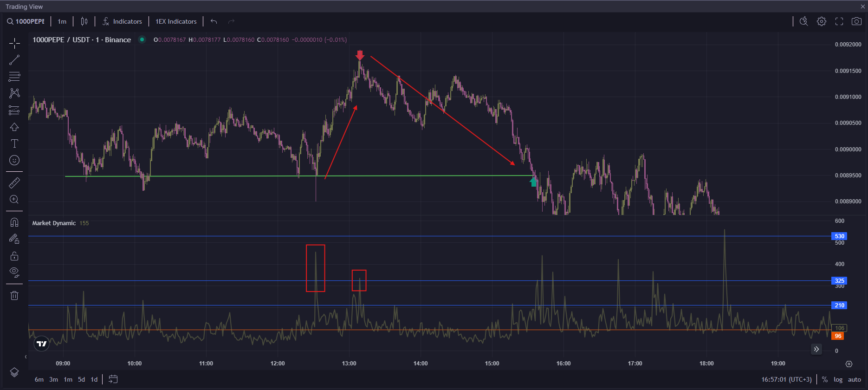The width and height of the screenshot is (868, 390).
Task: Open chart settings gear in top bar
Action: pyautogui.click(x=822, y=21)
